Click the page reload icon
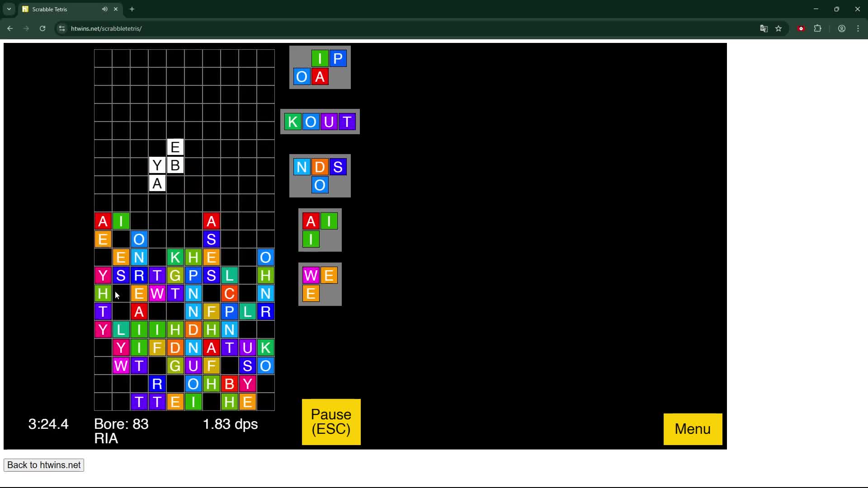The width and height of the screenshot is (868, 488). [x=42, y=28]
